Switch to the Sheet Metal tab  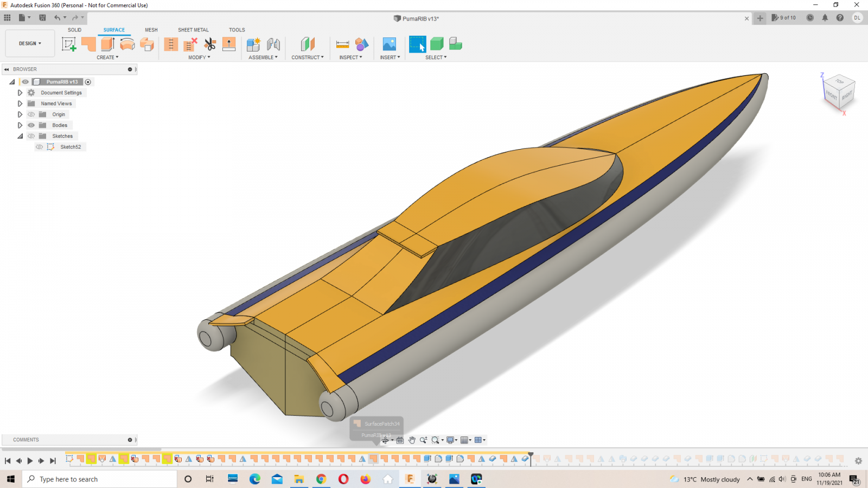point(193,30)
